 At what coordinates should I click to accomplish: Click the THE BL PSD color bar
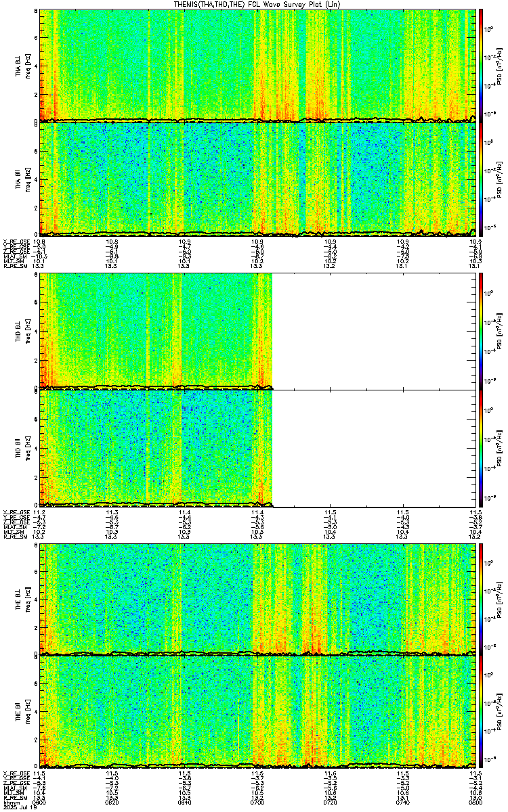click(481, 599)
